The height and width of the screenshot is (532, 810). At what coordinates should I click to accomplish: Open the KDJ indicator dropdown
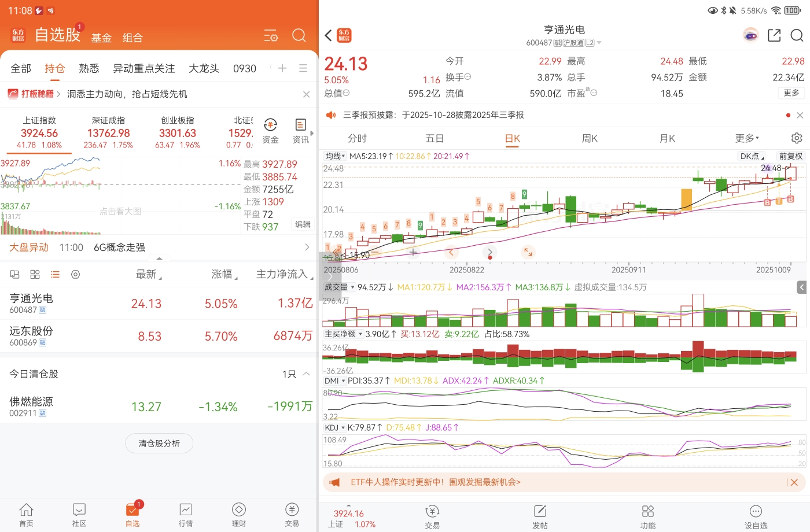pos(335,428)
